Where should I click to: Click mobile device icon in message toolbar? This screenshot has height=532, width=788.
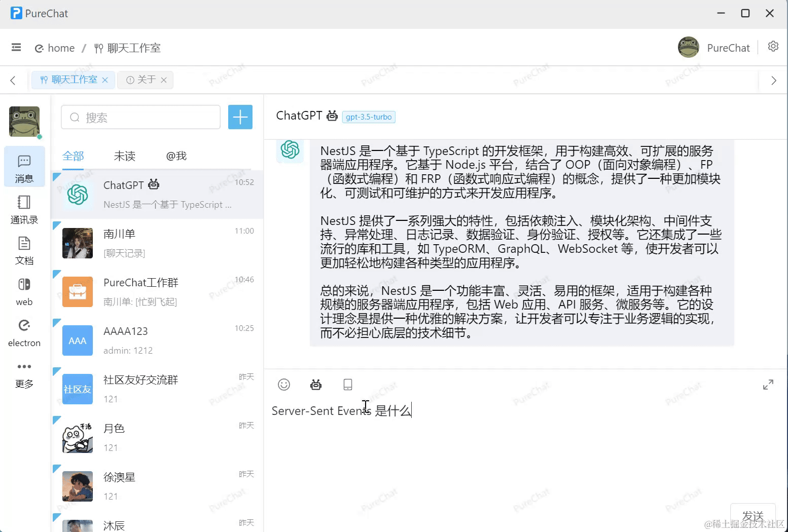pos(348,385)
